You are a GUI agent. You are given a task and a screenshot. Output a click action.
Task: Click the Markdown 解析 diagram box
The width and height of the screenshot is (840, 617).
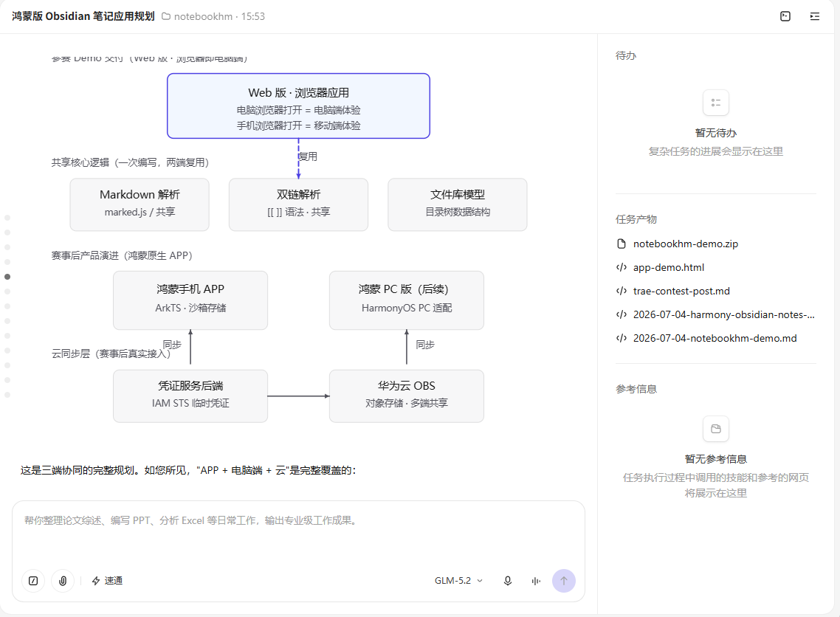(x=140, y=204)
